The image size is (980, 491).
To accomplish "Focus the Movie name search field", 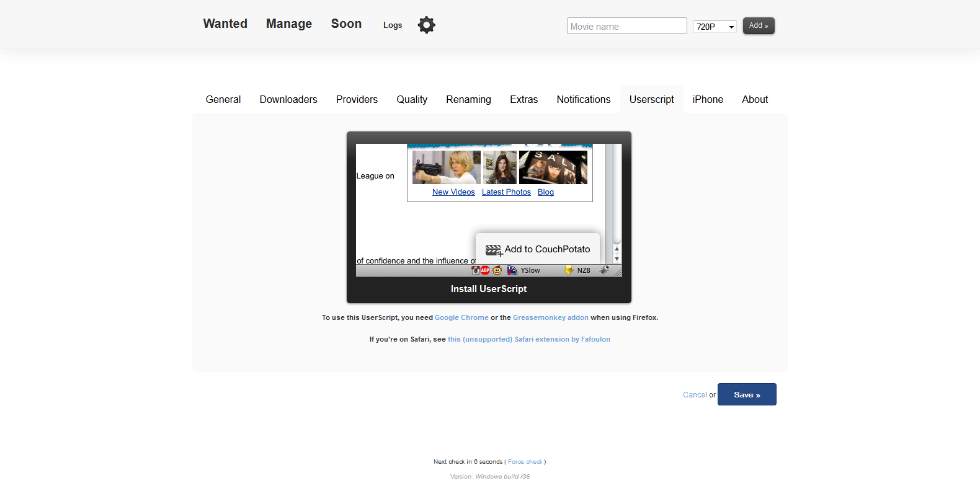I will [x=626, y=26].
